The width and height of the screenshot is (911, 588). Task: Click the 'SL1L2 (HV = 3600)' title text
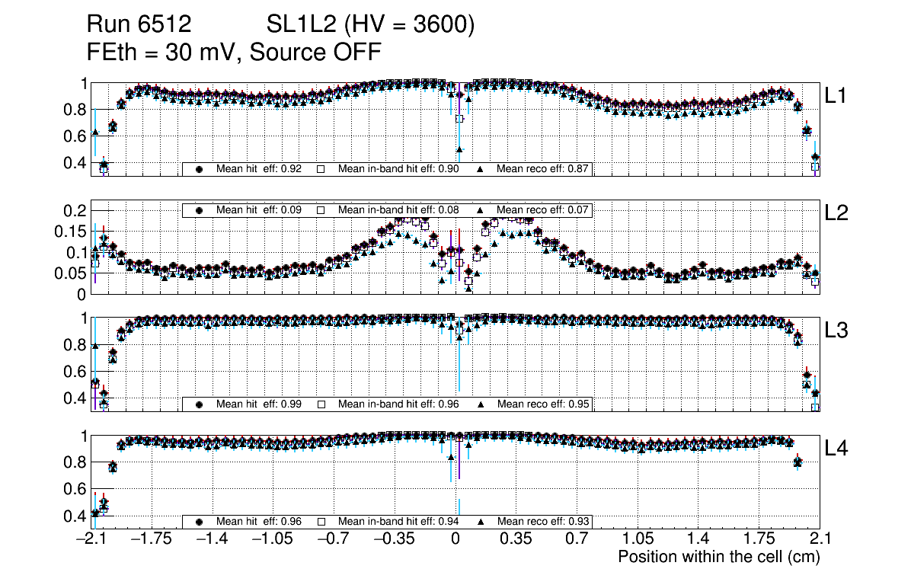tap(371, 25)
